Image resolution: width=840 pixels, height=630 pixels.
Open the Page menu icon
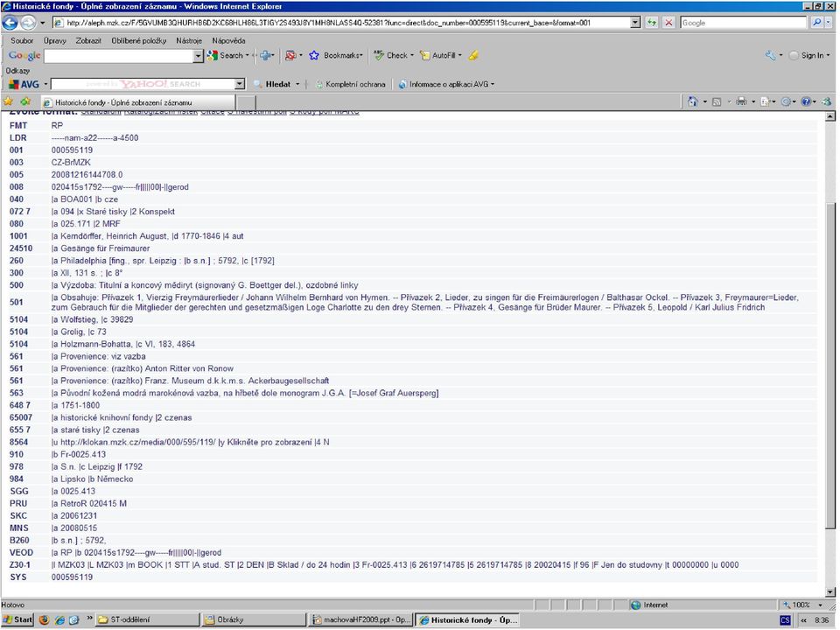coord(765,101)
